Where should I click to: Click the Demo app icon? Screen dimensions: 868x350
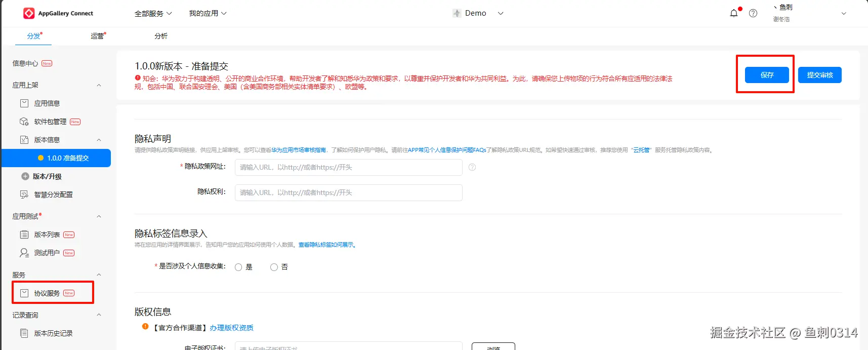click(457, 13)
